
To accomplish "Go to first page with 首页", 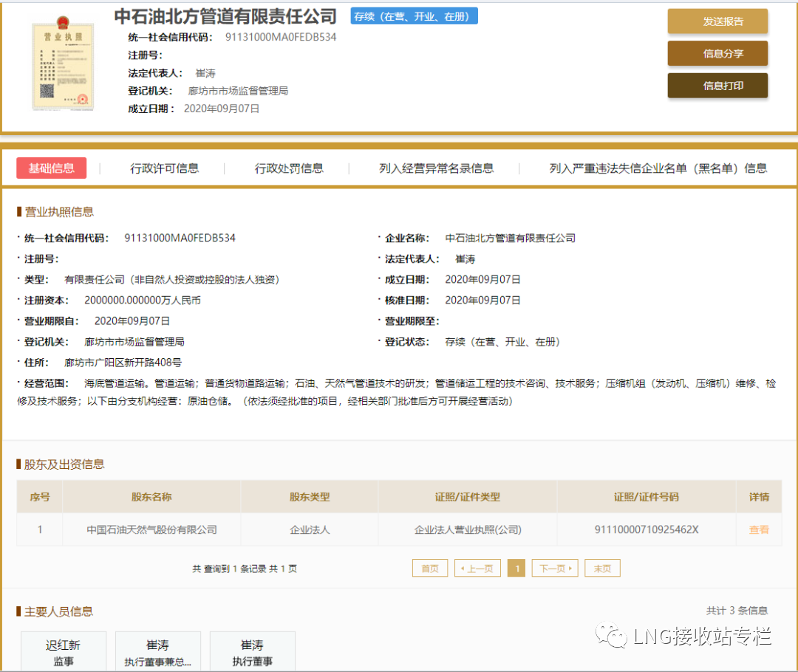I will click(x=430, y=568).
